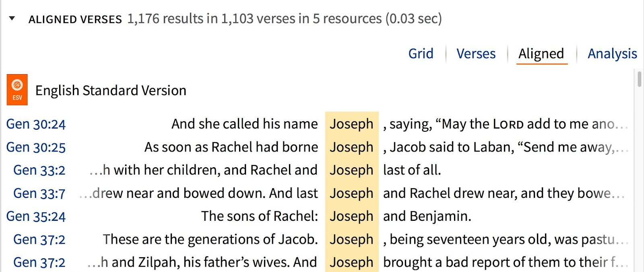
Task: Click the text 'last of all.'
Action: pos(412,170)
